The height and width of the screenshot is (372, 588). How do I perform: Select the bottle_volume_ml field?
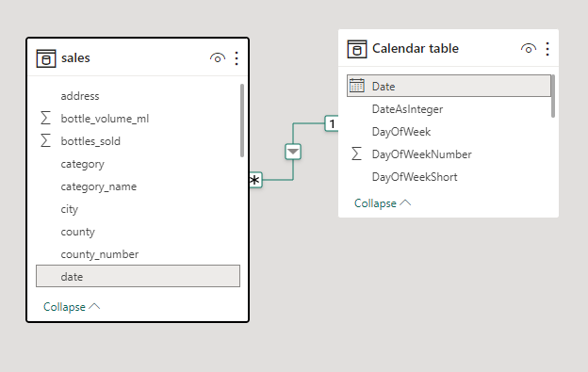coord(138,119)
